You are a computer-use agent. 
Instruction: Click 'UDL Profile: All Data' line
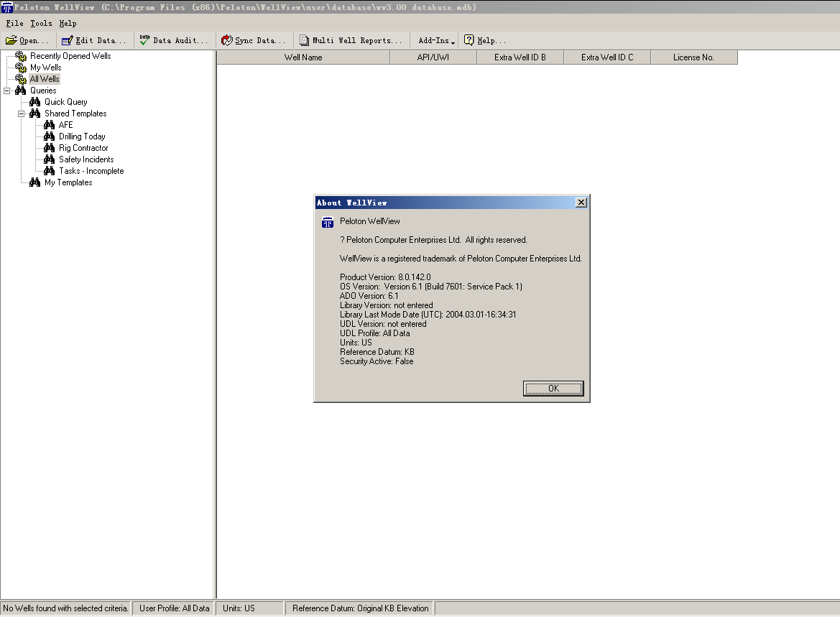[374, 333]
